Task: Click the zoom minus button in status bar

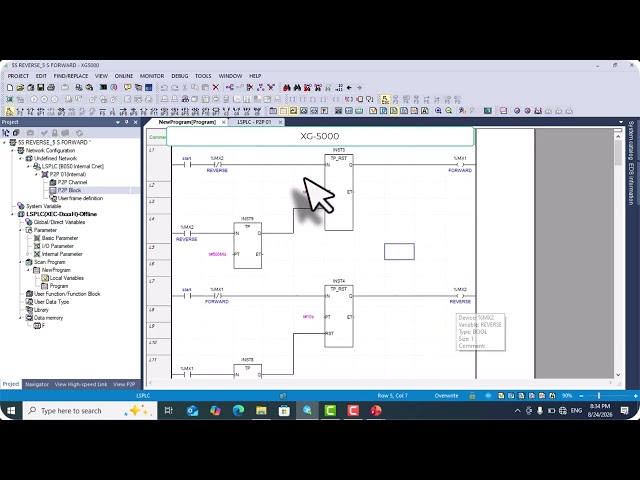Action: pyautogui.click(x=581, y=396)
